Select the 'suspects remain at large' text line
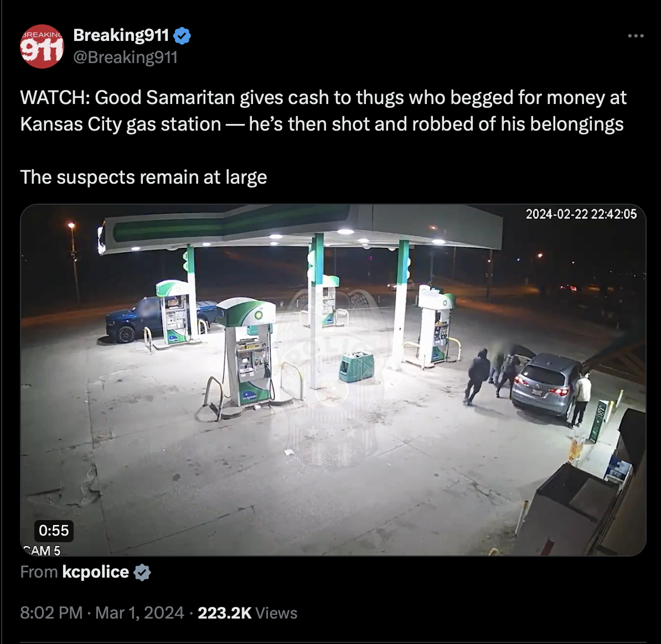 (143, 177)
